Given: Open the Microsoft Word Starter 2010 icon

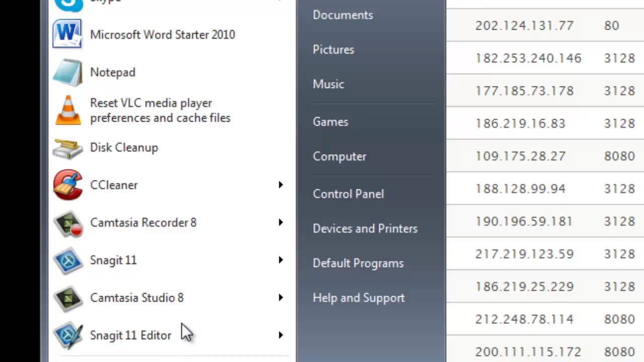Looking at the screenshot, I should (x=67, y=34).
